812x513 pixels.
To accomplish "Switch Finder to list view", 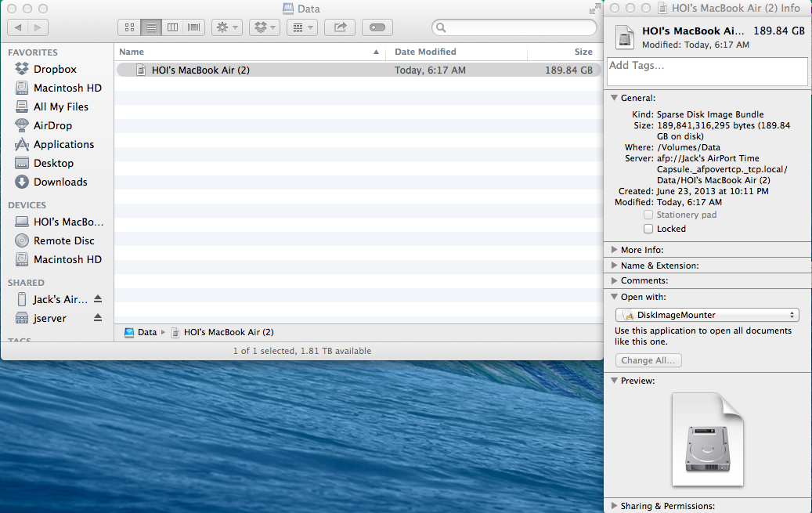I will pyautogui.click(x=151, y=27).
